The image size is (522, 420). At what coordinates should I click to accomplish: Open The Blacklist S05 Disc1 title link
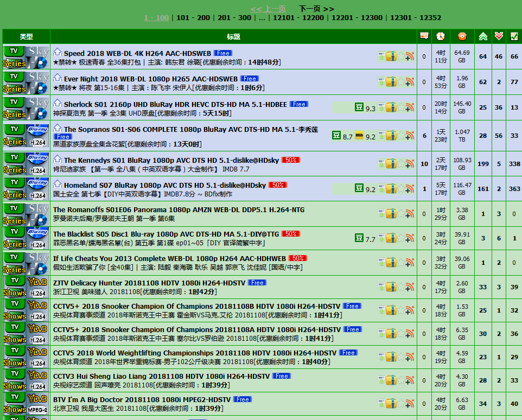166,234
